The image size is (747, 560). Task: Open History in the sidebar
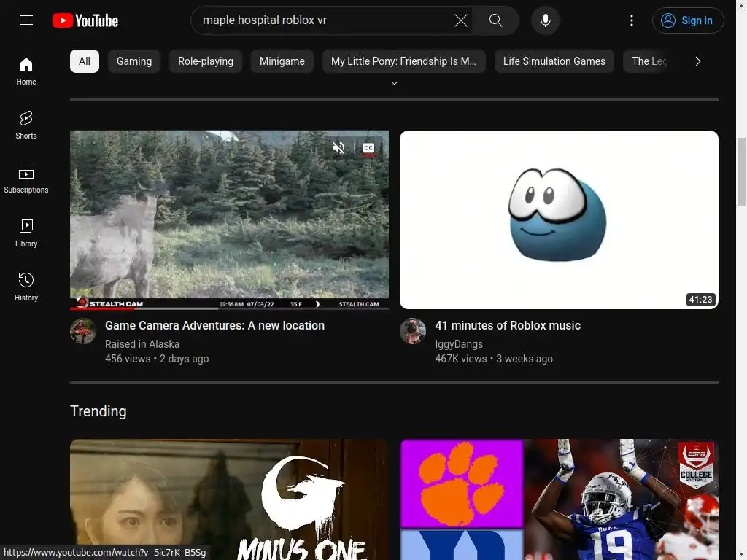[26, 287]
